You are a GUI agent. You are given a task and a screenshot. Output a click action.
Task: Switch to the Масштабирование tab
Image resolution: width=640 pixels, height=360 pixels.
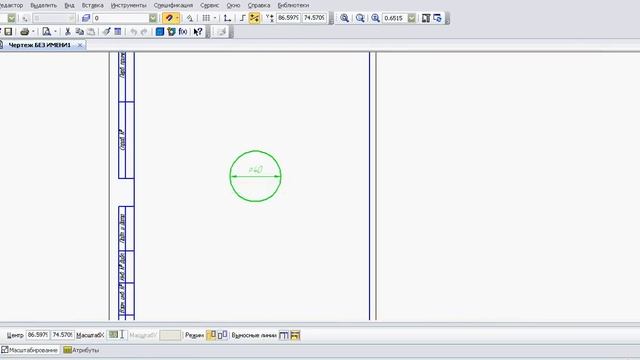coord(30,350)
